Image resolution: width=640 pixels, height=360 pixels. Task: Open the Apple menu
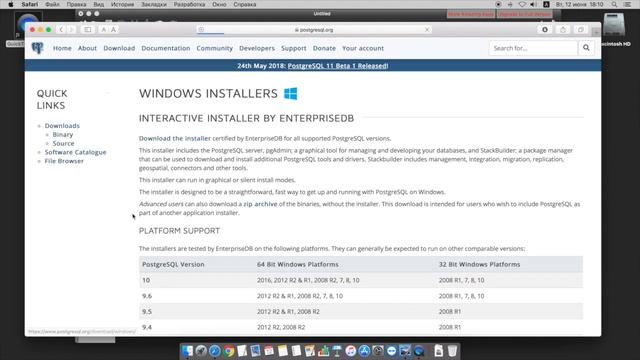[11, 4]
